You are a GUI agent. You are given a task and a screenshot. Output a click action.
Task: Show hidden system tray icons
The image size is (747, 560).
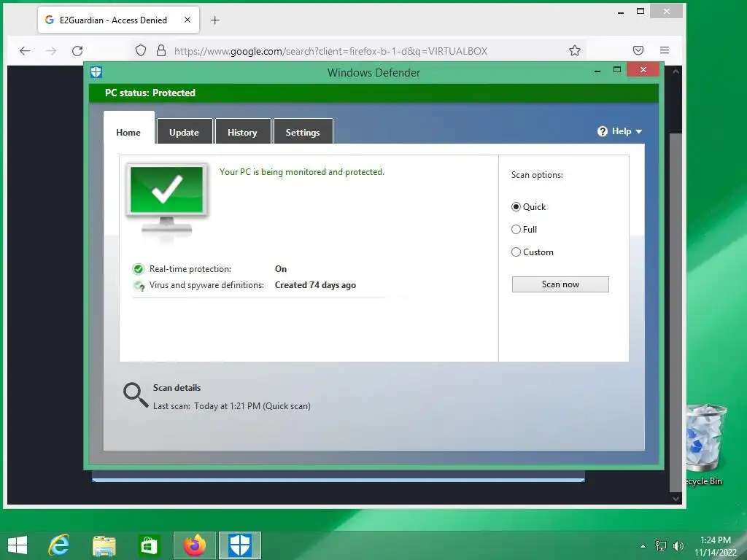pyautogui.click(x=643, y=546)
